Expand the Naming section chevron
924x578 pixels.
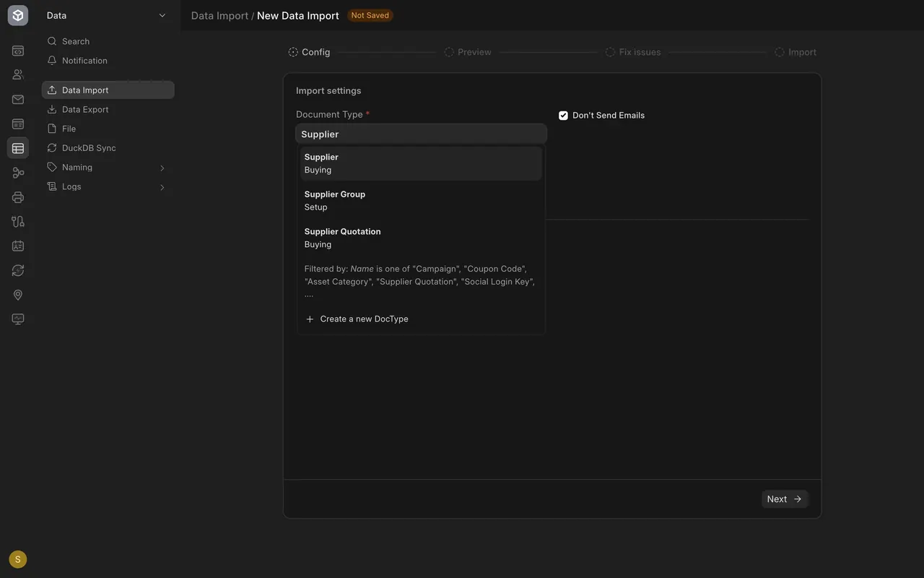coord(162,168)
